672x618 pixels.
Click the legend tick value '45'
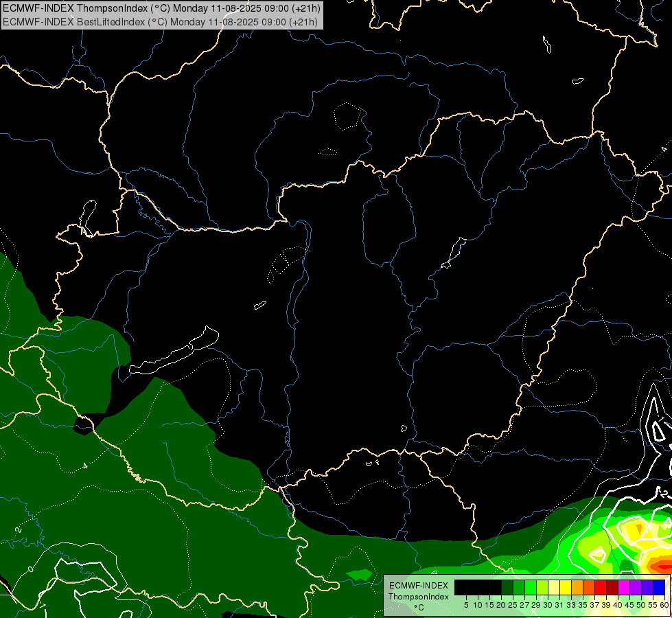coord(629,605)
